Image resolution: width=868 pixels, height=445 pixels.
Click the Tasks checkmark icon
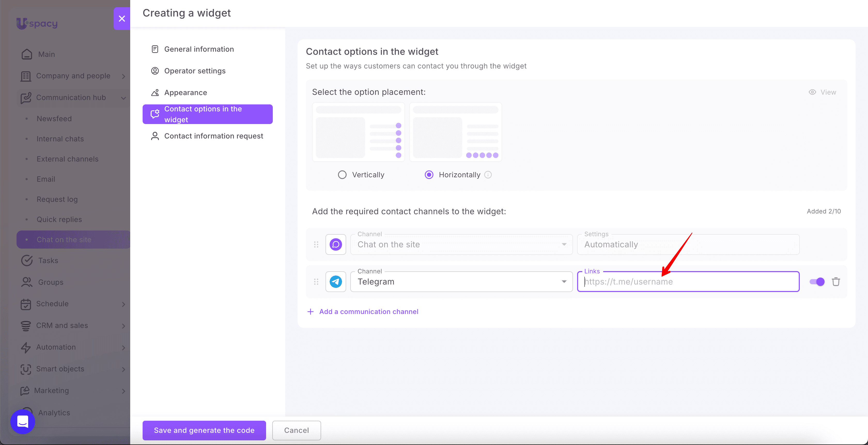pos(27,260)
